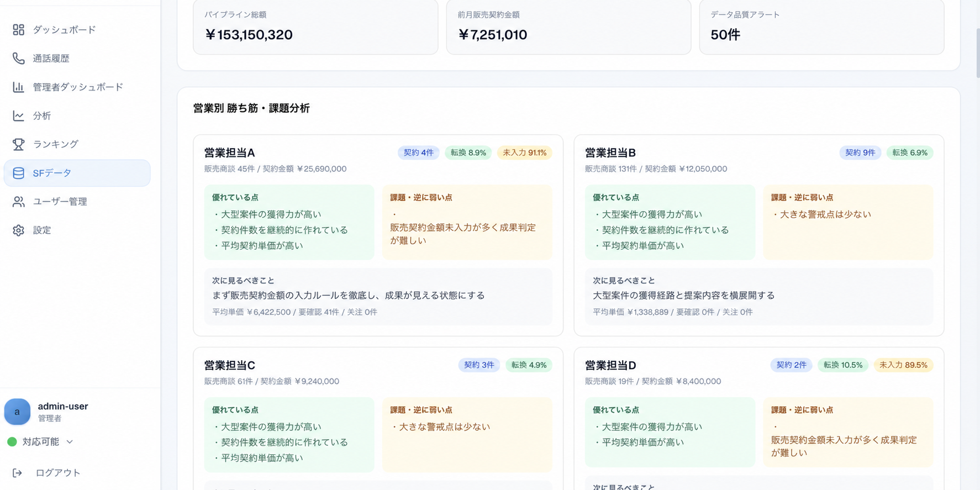Click 販売商談 19件 / 契約金額 ¥8,400,000 text
Screen dimensions: 980x490
653,381
